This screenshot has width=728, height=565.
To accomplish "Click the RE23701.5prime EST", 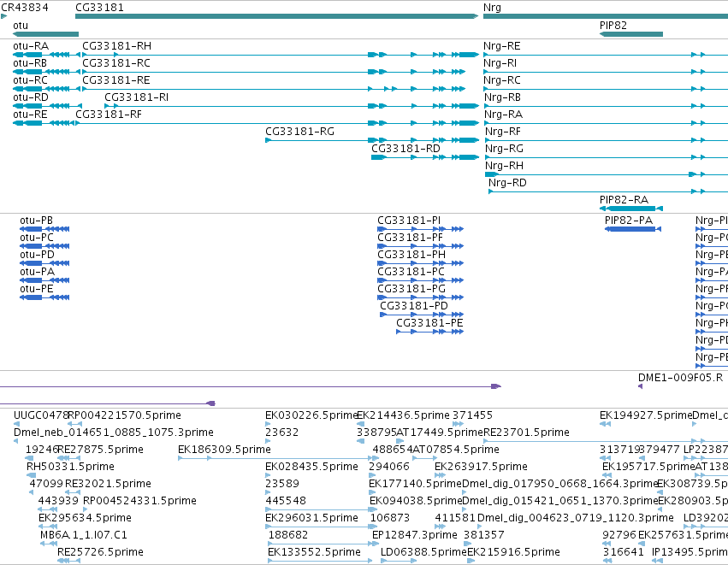I will (606, 441).
